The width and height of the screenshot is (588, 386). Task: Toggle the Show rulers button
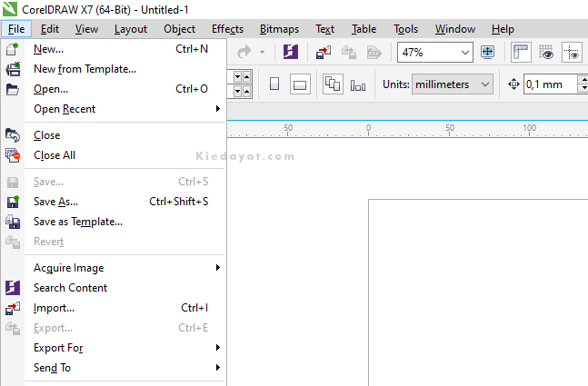(521, 52)
